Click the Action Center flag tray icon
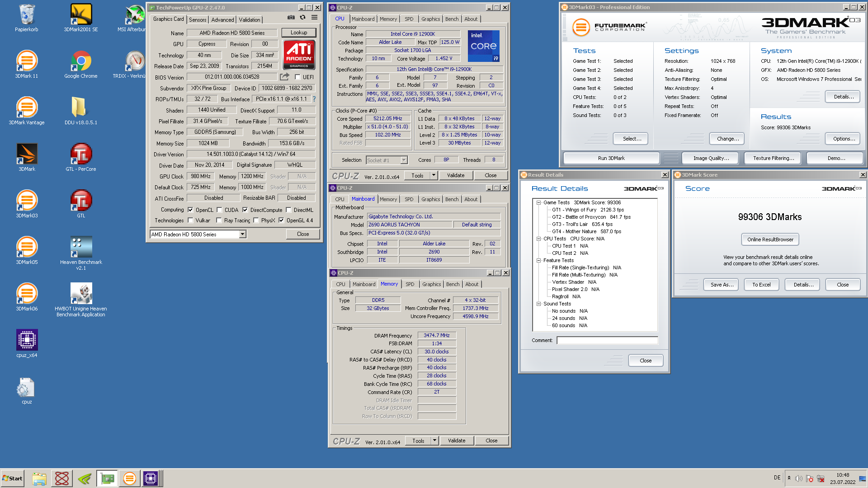Image resolution: width=868 pixels, height=488 pixels. [810, 479]
